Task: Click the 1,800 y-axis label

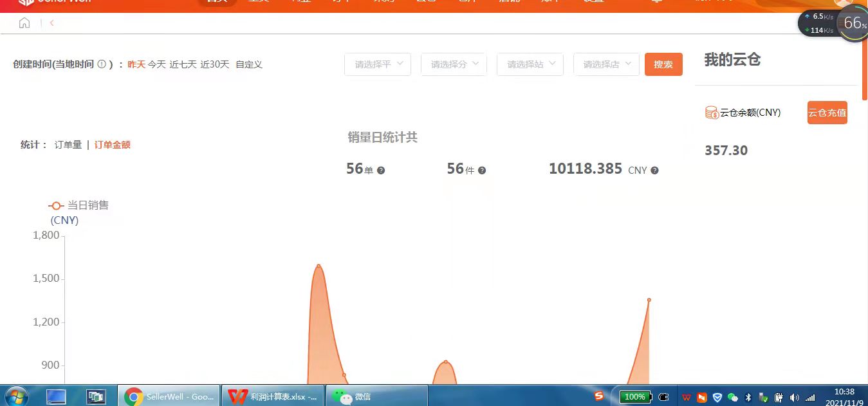Action: (46, 236)
